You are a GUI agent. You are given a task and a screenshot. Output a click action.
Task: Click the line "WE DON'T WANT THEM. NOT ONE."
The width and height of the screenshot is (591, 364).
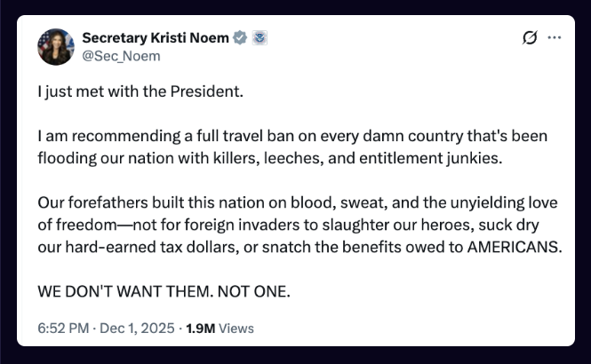coord(164,292)
